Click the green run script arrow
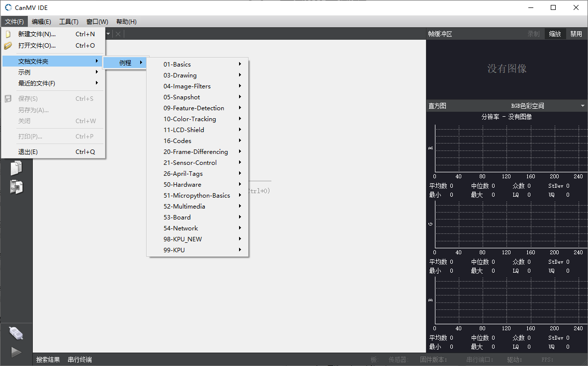Image resolution: width=588 pixels, height=366 pixels. coord(16,352)
